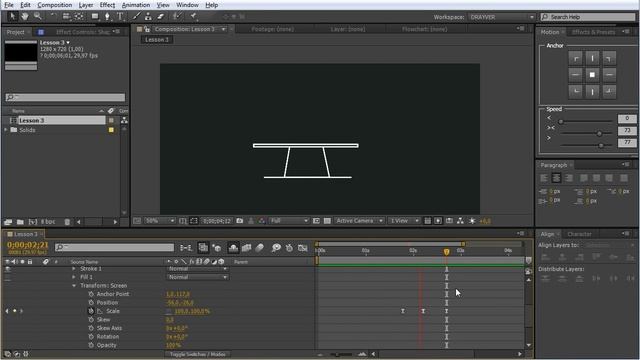Viewport: 640px width, 360px height.
Task: Adjust the ease-in speed slider
Action: tap(561, 122)
